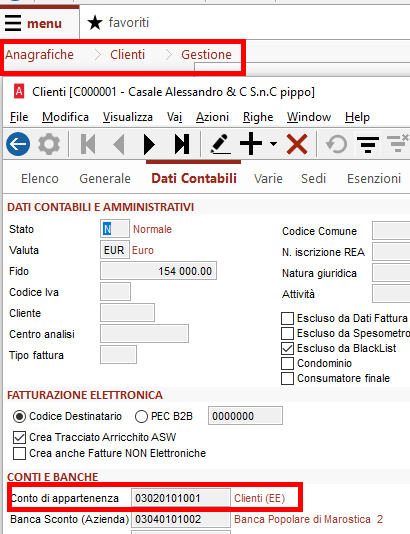Screen dimensions: 410x534
Task: Switch to the Sedi tab
Action: click(x=313, y=178)
